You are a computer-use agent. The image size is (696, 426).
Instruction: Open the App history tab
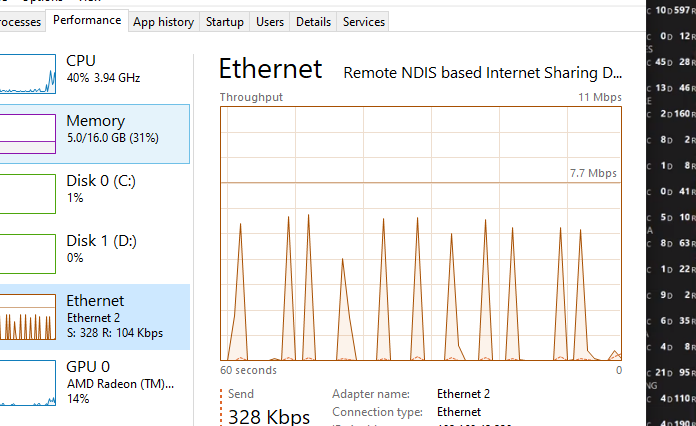click(x=164, y=22)
